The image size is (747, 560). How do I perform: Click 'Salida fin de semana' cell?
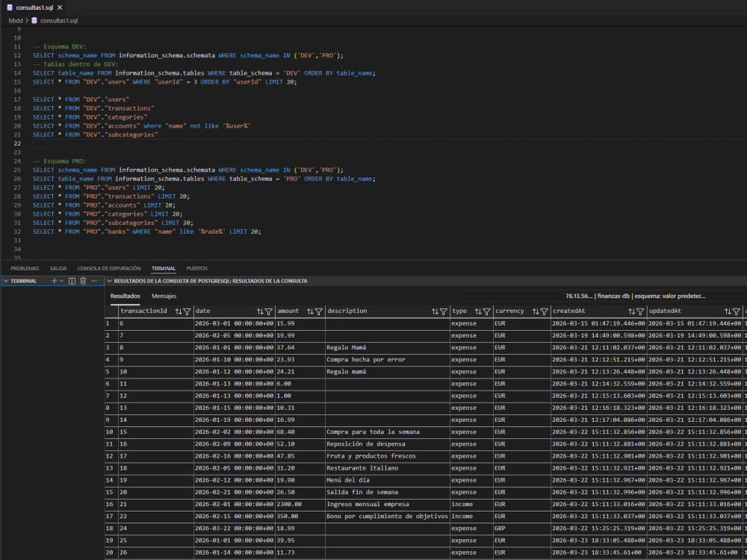tap(387, 492)
